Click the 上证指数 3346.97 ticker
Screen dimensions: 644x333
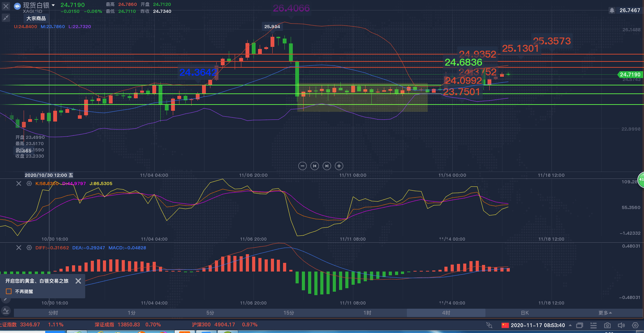(32, 325)
